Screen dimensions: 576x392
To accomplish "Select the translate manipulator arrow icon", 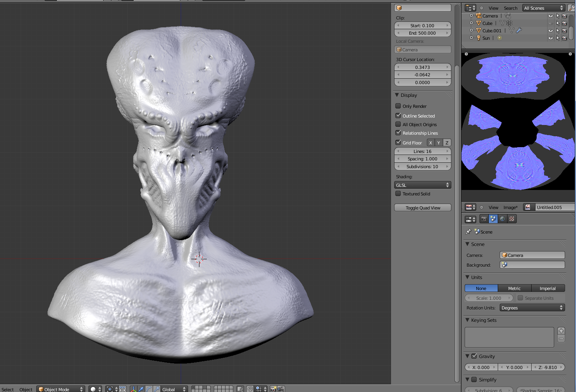I will [x=141, y=389].
